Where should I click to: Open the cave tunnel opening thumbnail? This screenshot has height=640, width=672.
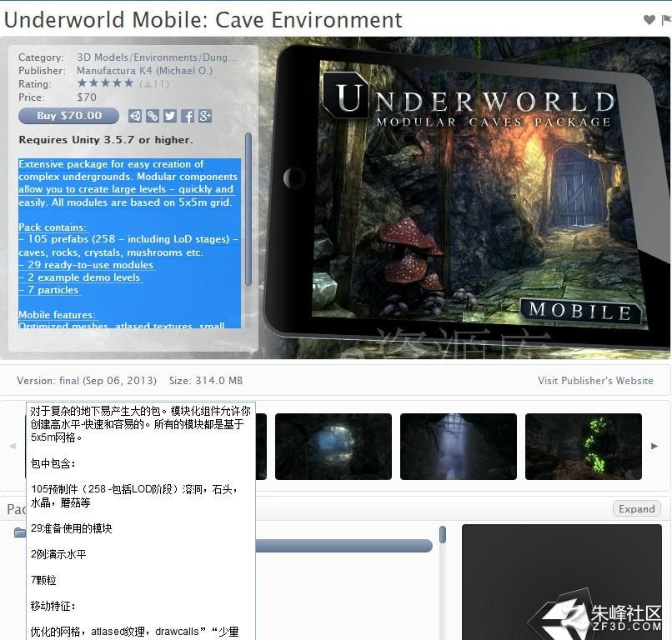point(333,447)
